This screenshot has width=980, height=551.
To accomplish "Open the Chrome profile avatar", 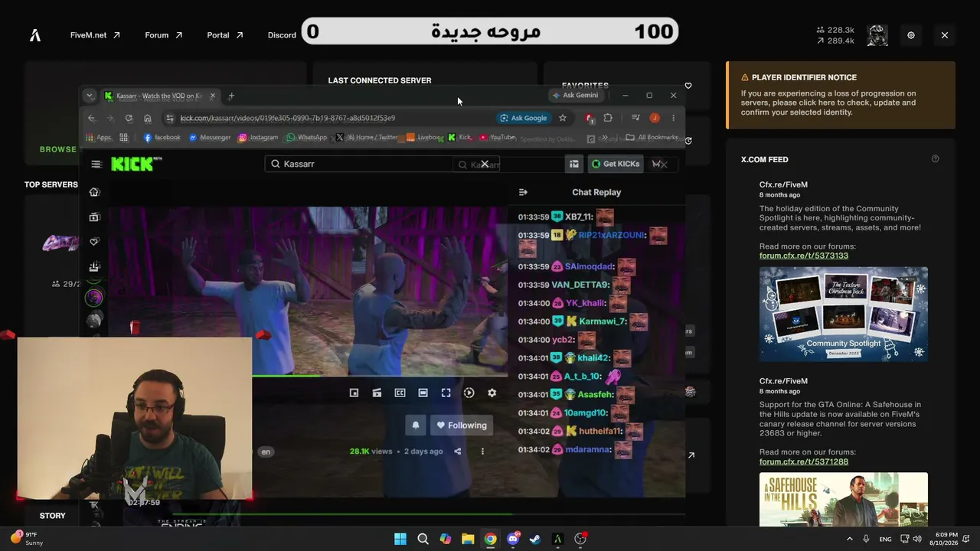I will (x=655, y=118).
